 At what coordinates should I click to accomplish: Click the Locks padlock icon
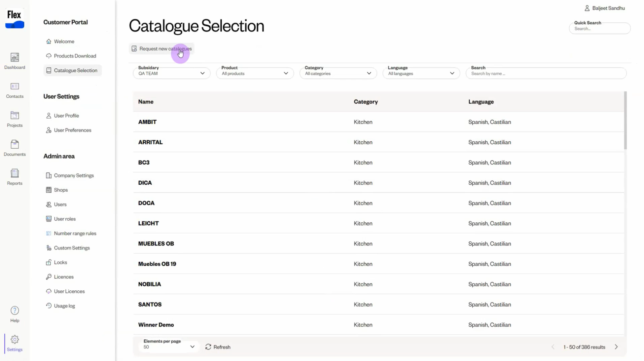pos(49,262)
